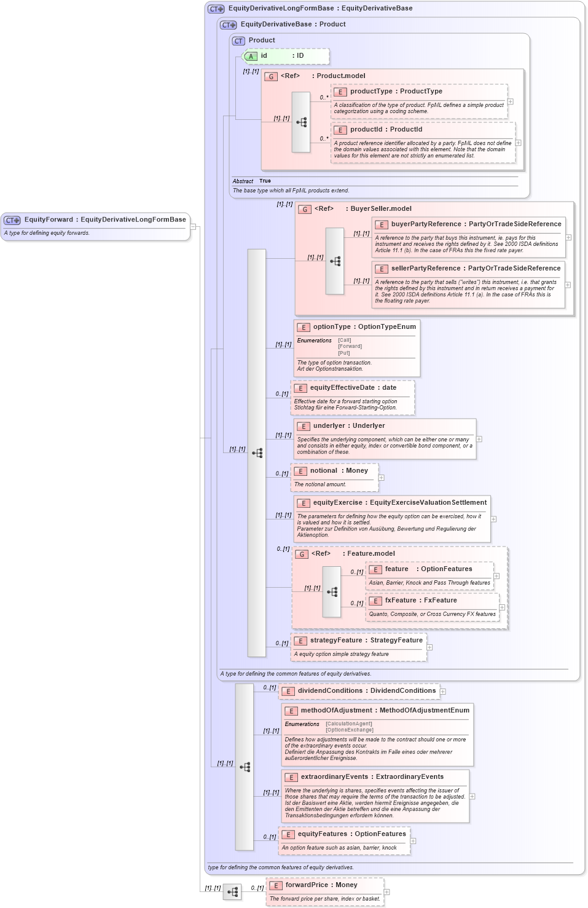The height and width of the screenshot is (908, 588).
Task: Expand the notional : Money element
Action: (381, 477)
